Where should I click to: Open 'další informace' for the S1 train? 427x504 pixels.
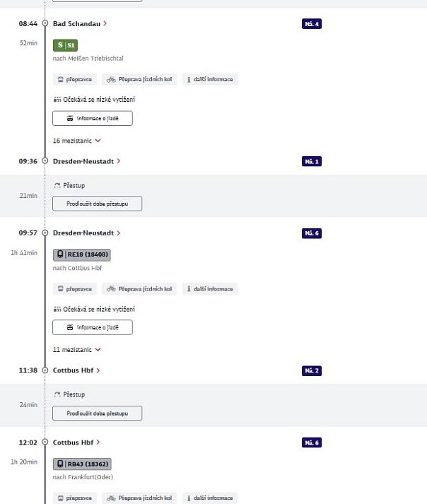tap(210, 80)
